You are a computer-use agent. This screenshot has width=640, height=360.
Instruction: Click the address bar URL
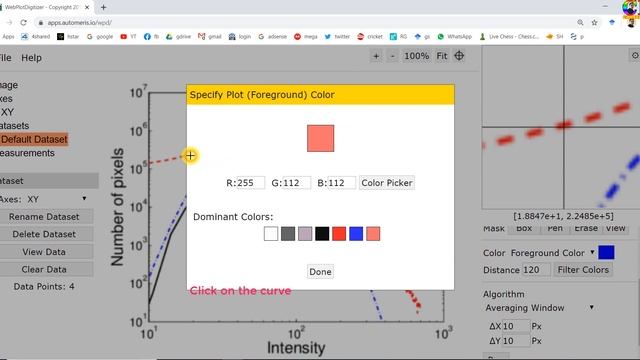pyautogui.click(x=80, y=23)
